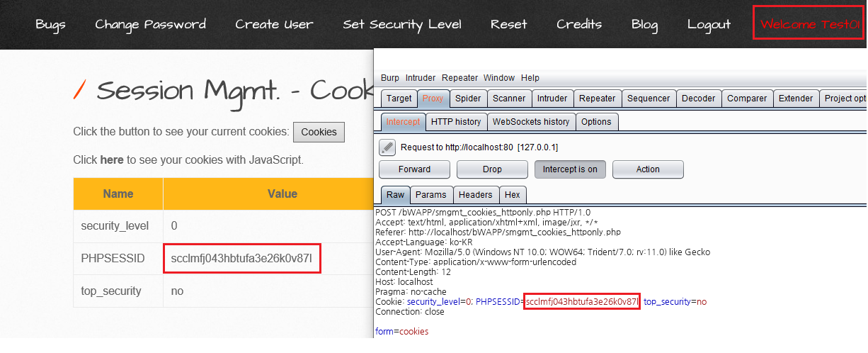
Task: Click PHPSESSID value in the Cookie header
Action: tap(582, 302)
